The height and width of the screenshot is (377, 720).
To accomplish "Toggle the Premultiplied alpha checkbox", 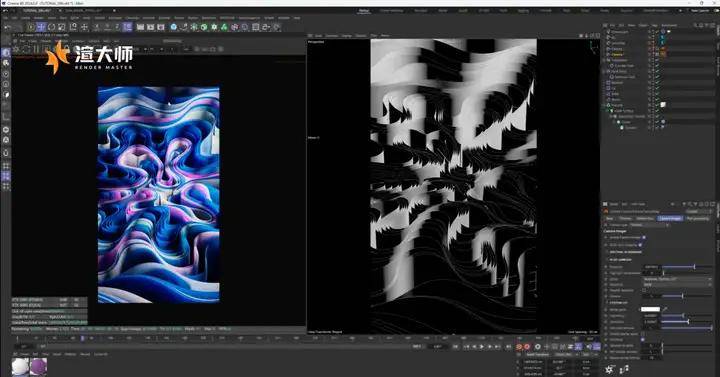I will click(643, 334).
